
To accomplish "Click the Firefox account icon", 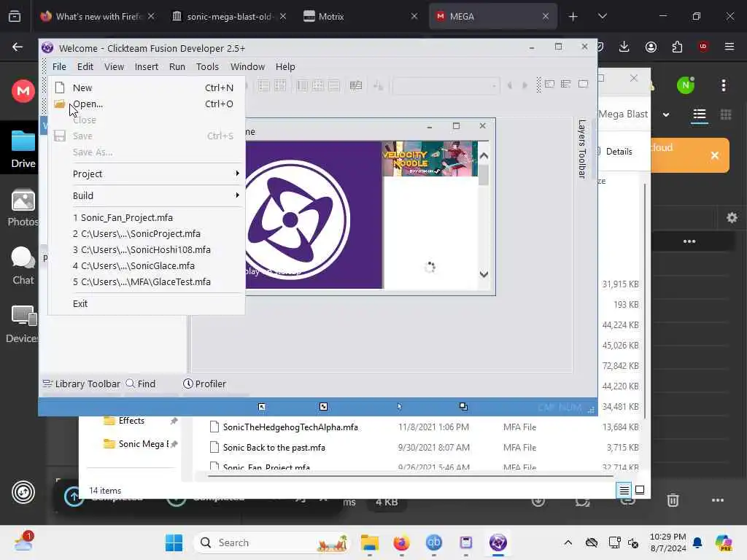I will (x=651, y=47).
